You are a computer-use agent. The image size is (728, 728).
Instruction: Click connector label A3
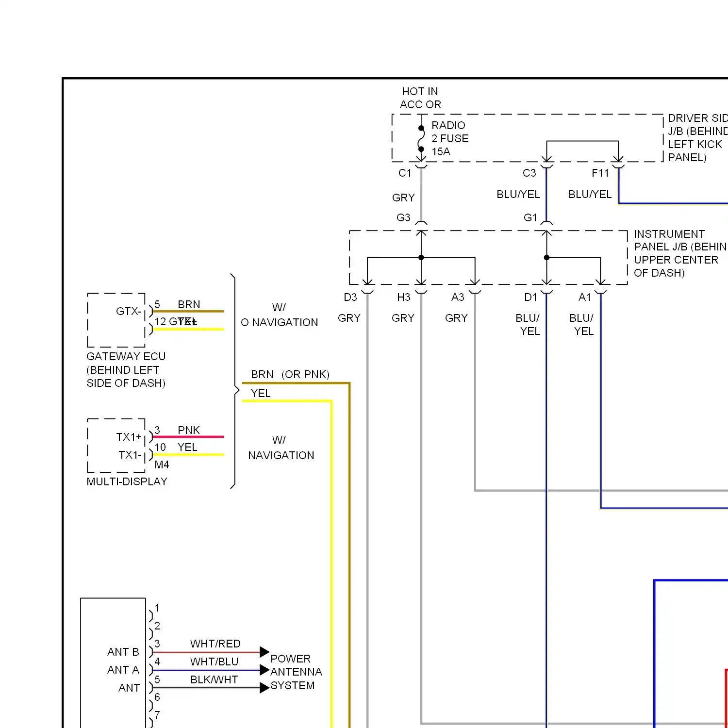[x=458, y=298]
